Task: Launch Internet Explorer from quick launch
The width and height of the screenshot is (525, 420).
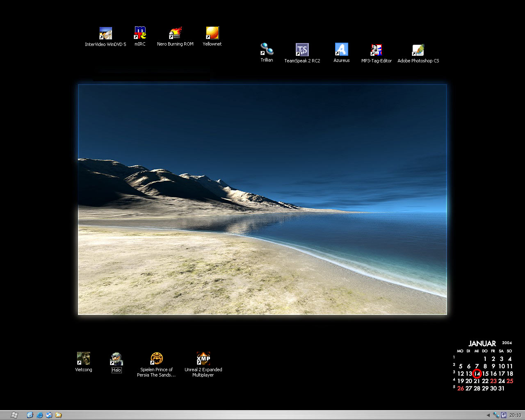Action: [40, 415]
